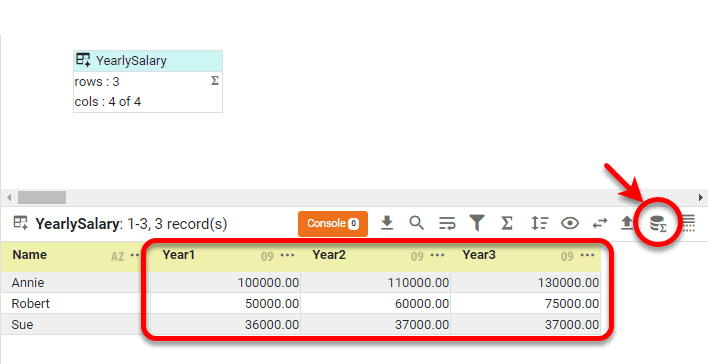Select the 50000.00 cell
Screen dimensions: 708x364
(225, 303)
